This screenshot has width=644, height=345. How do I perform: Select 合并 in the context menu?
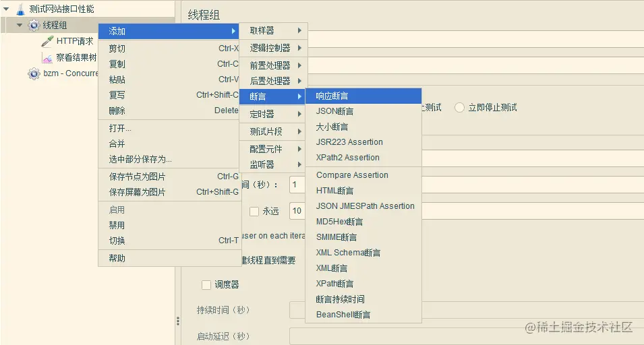[x=169, y=144]
